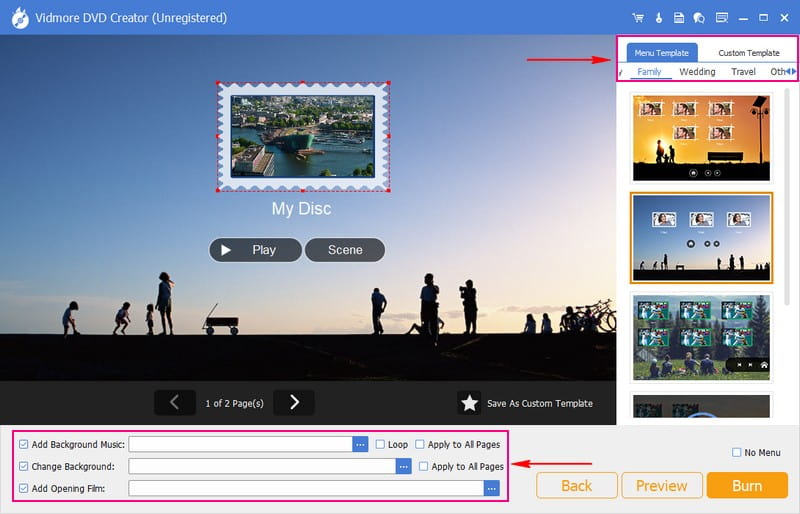The width and height of the screenshot is (800, 514).
Task: Switch to the Custom Template tab
Action: pos(748,53)
